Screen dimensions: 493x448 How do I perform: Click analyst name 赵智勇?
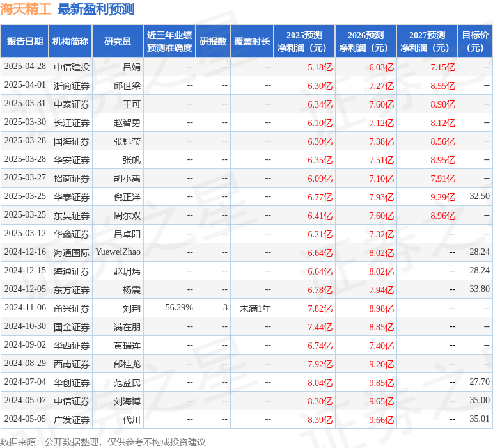click(127, 123)
